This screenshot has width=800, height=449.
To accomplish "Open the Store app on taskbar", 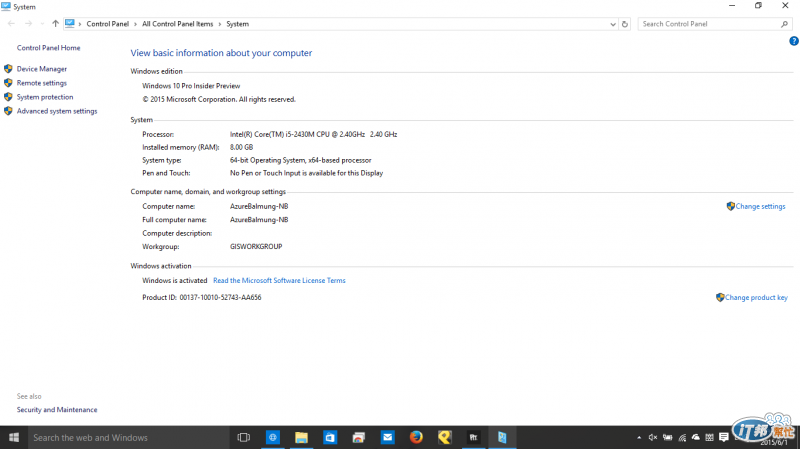I will 330,437.
